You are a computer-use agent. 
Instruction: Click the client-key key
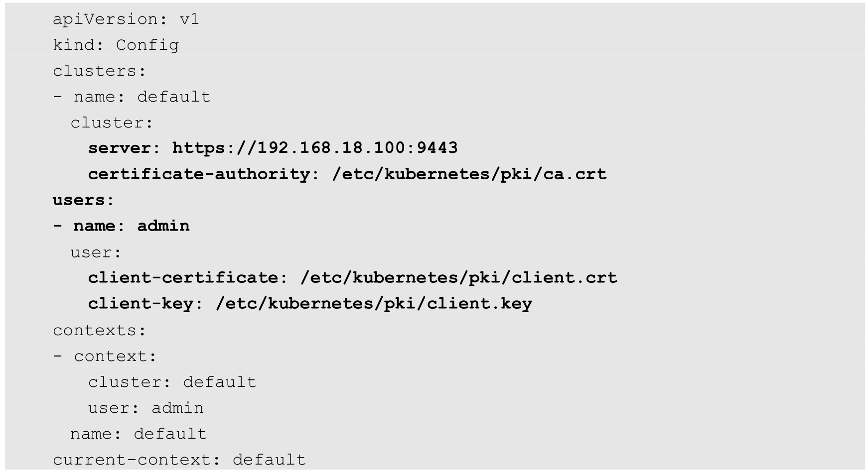[x=141, y=304]
